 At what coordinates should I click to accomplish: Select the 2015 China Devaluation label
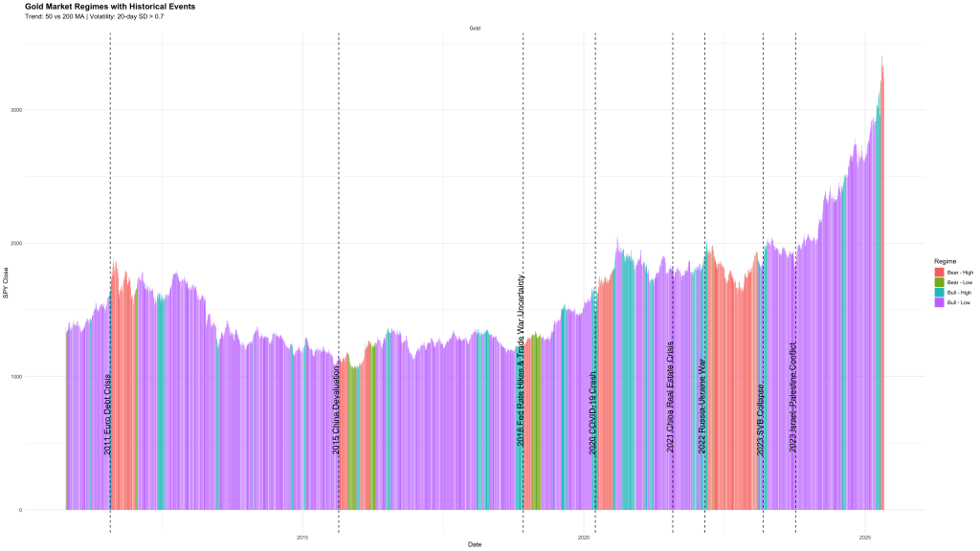click(336, 408)
